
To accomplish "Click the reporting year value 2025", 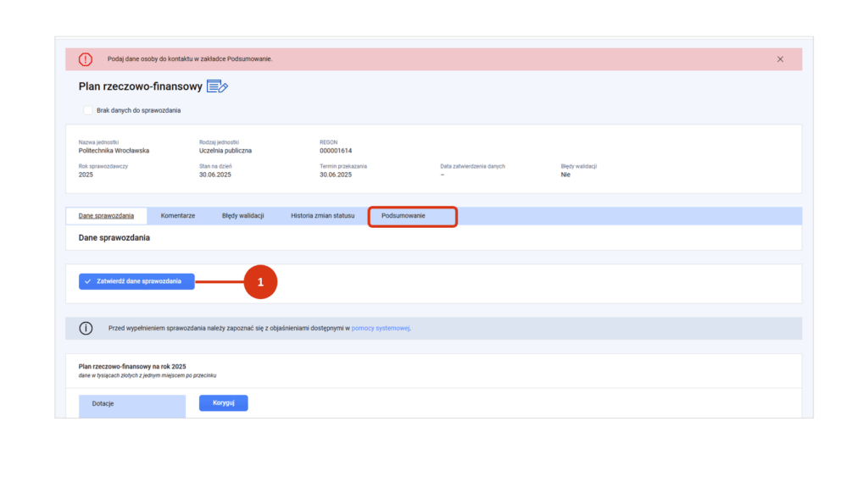I will point(86,175).
